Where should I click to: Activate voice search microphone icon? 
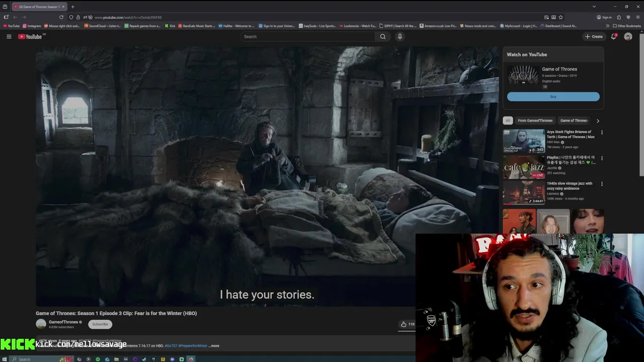[400, 37]
